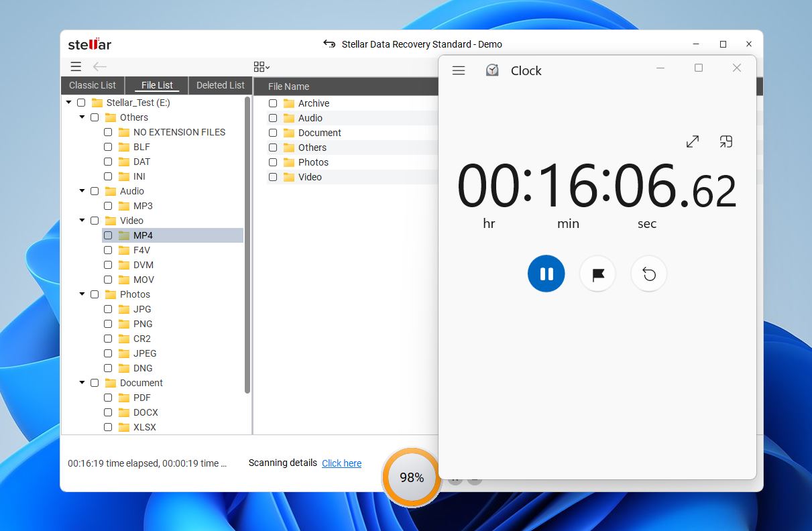Click the JPG folder icon in tree
This screenshot has height=531, width=812.
(124, 309)
